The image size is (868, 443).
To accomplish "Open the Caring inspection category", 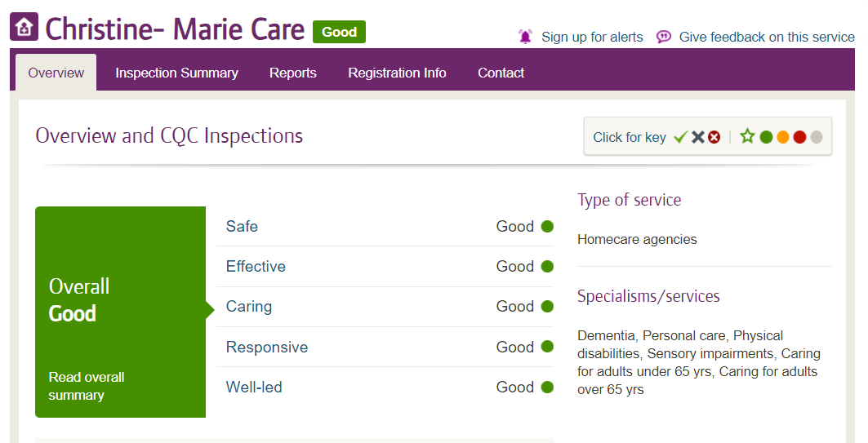I will point(249,307).
